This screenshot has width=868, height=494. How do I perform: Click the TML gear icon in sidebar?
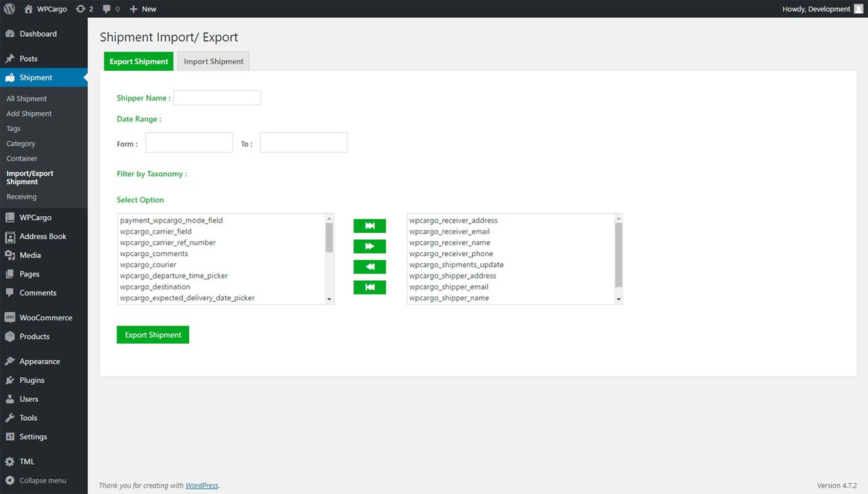(12, 461)
